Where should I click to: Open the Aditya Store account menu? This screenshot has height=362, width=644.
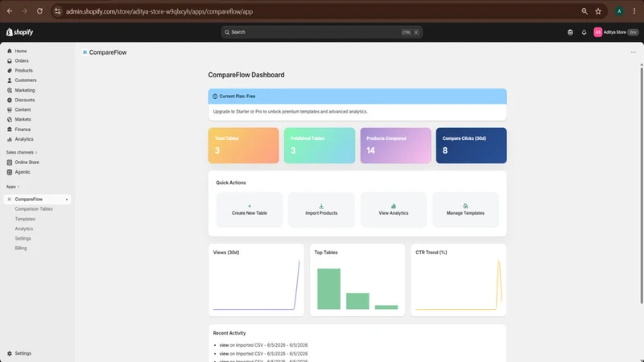coord(616,32)
